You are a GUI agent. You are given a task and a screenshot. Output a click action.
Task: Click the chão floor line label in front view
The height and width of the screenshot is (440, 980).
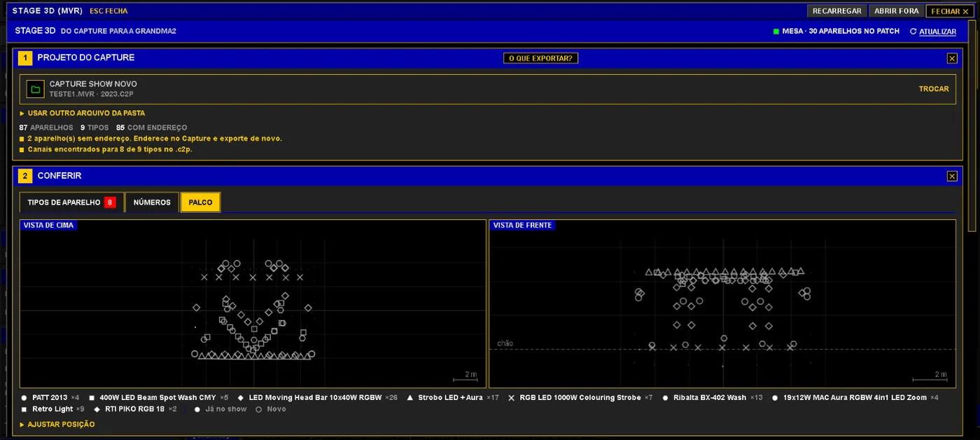(505, 343)
